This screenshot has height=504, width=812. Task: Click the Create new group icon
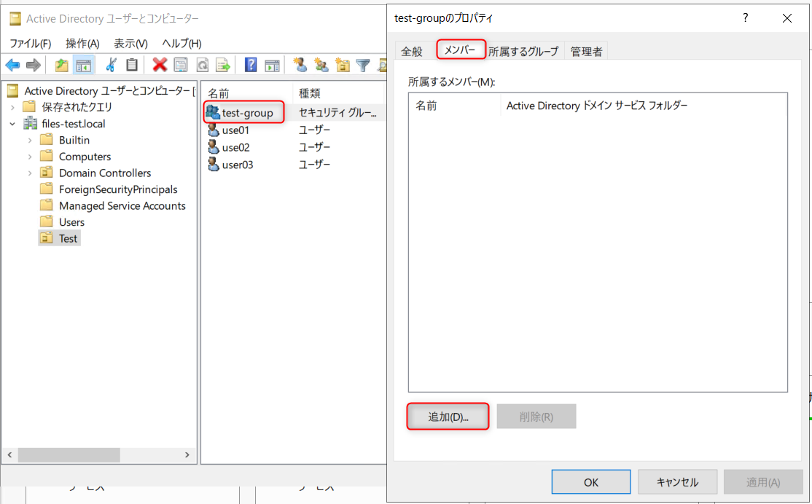coord(321,65)
